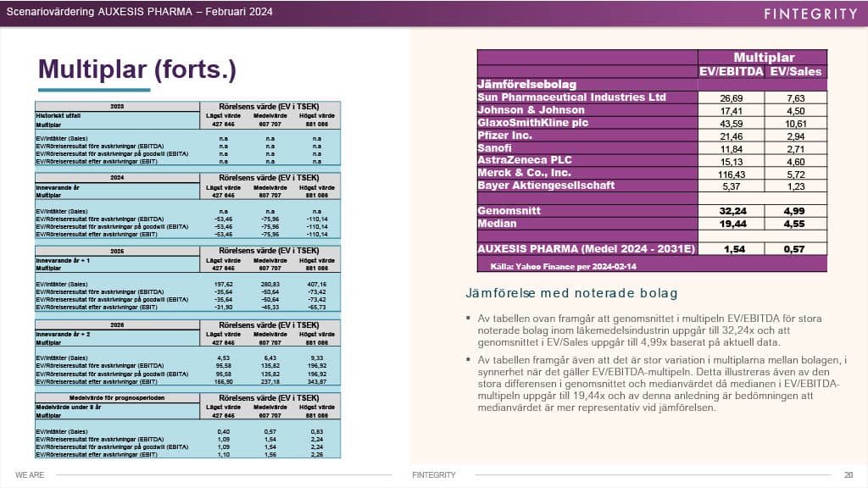This screenshot has height=488, width=868.
Task: Select the 'Innevarande år + 1' label
Action: [x=63, y=261]
